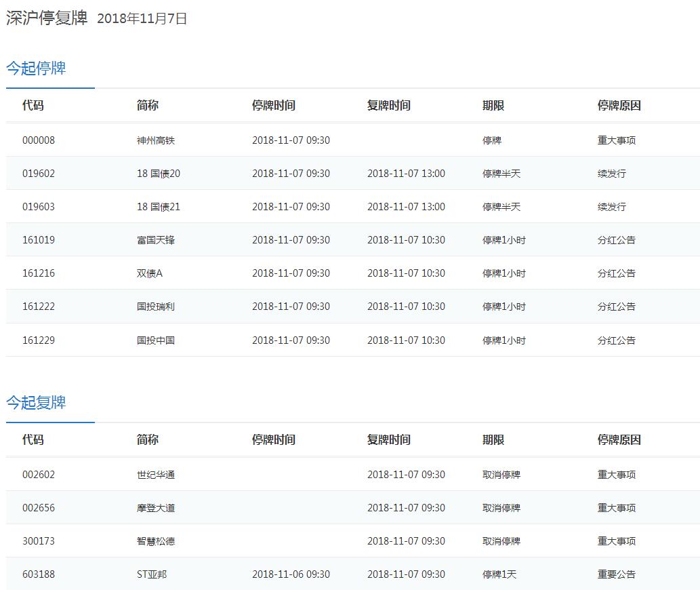Click 重要公告 reason in ST亚邦 row
700x590 pixels.
(x=617, y=574)
